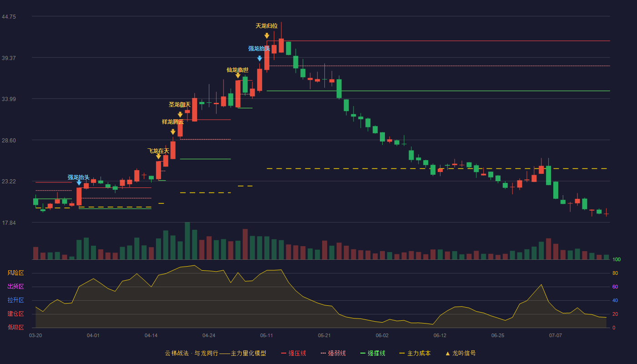Screen dimensions: 637x364
Task: Click the yellow arrow under 仙龙临世 signal
Action: [x=238, y=75]
